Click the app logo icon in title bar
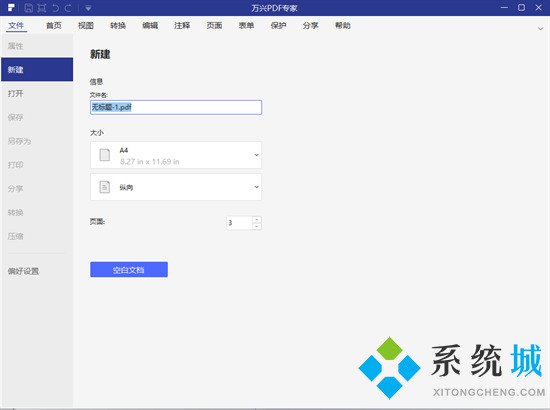Image resolution: width=550 pixels, height=410 pixels. click(x=11, y=7)
